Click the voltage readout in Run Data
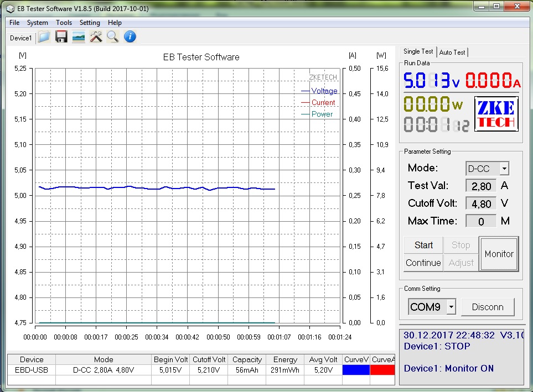Viewport: 533px width, 392px height. click(432, 81)
